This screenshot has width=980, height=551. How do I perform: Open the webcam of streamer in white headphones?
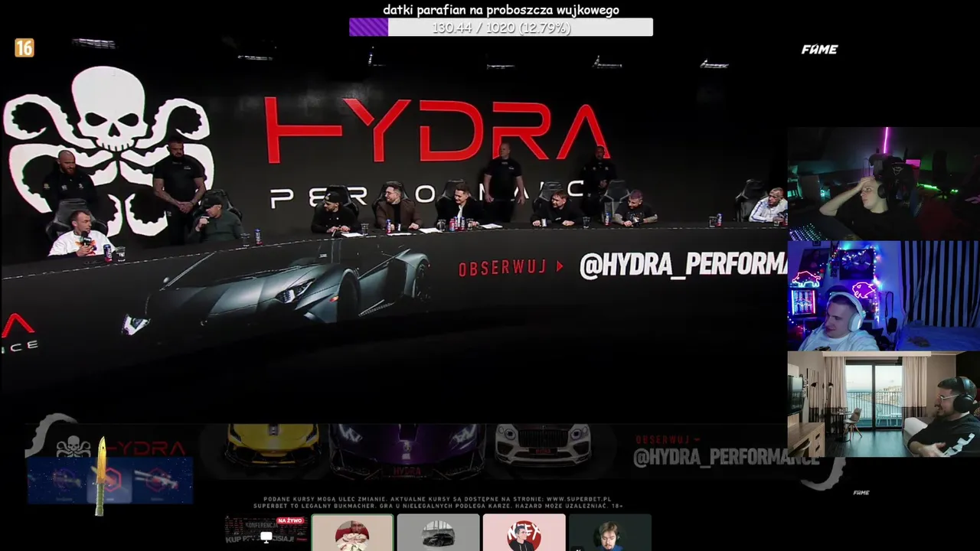[x=884, y=296]
